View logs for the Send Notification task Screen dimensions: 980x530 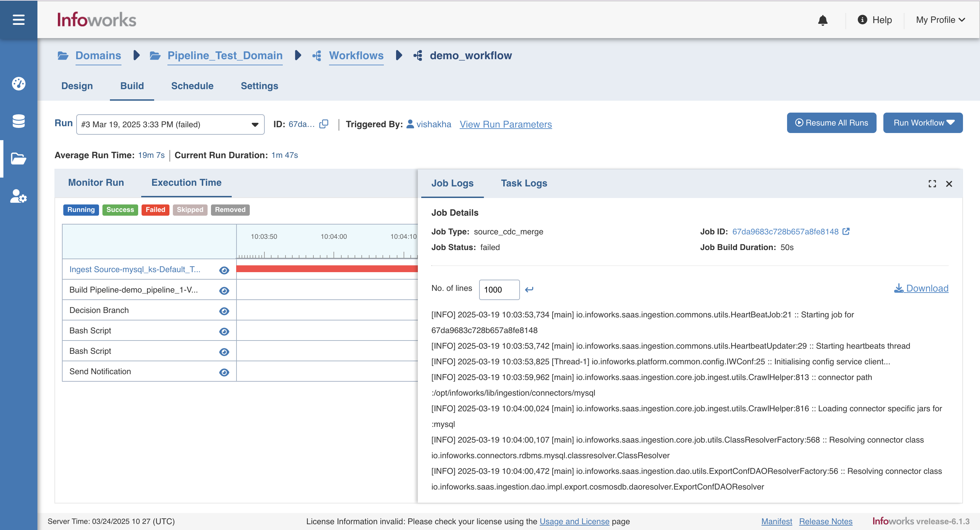click(x=224, y=372)
